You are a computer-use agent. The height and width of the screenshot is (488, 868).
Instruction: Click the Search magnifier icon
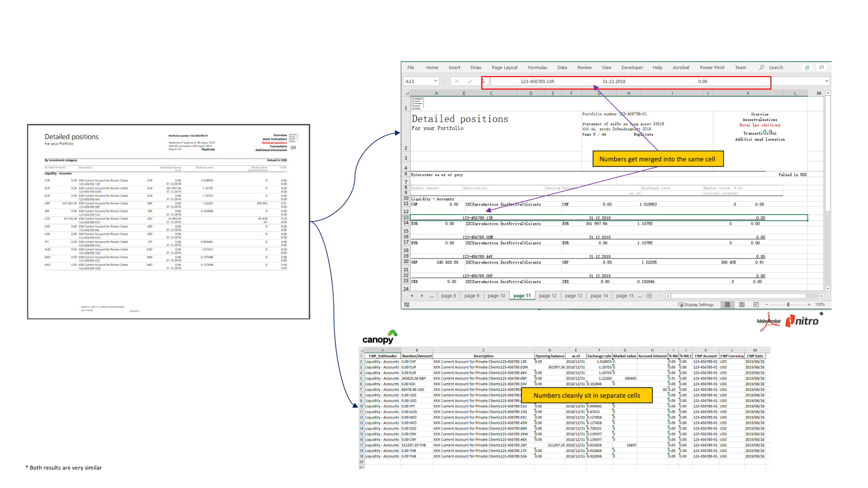tap(762, 68)
